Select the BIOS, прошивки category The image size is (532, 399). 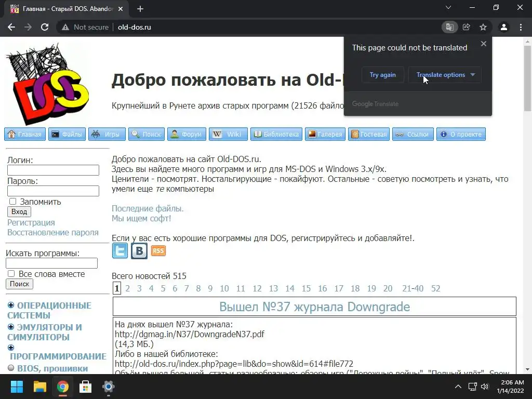52,368
